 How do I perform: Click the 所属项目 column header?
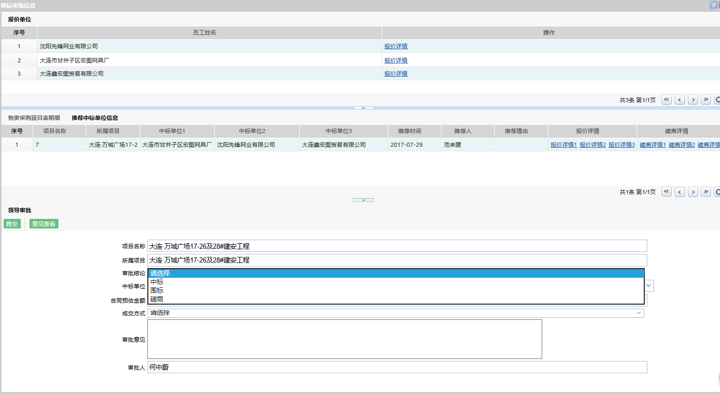[113, 131]
